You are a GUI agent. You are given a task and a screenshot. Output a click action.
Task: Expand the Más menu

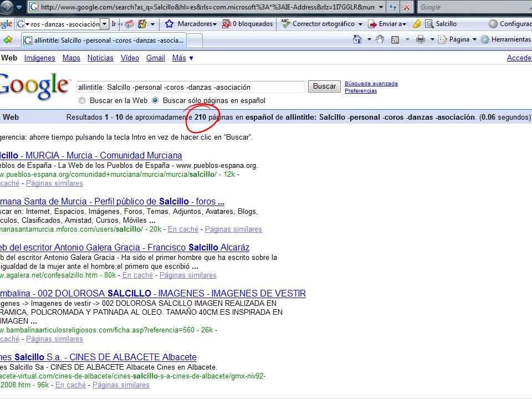[x=182, y=58]
